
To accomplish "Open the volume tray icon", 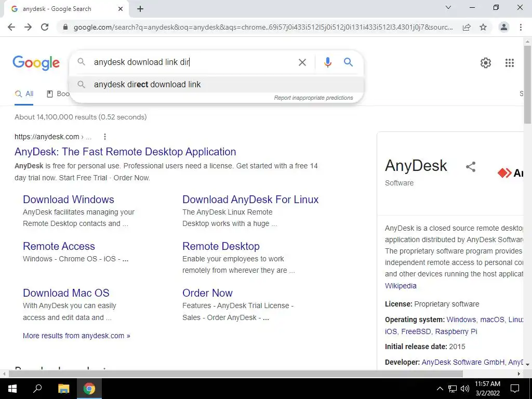I will 465,389.
